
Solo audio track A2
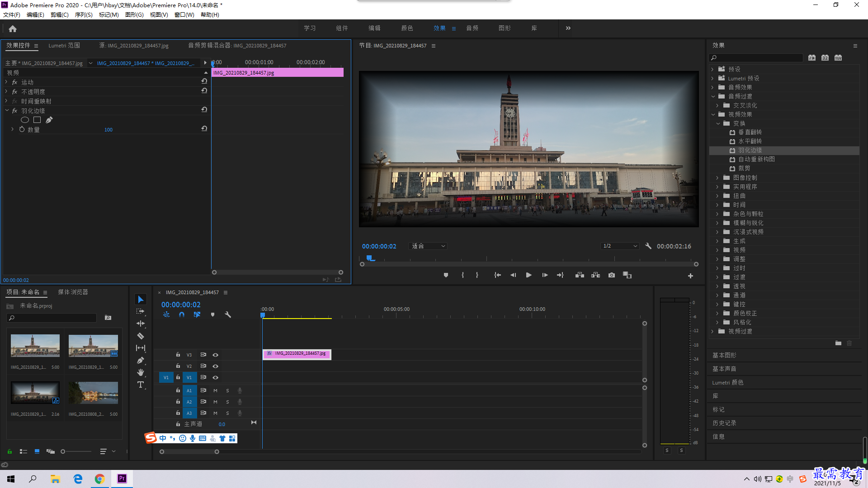tap(227, 402)
